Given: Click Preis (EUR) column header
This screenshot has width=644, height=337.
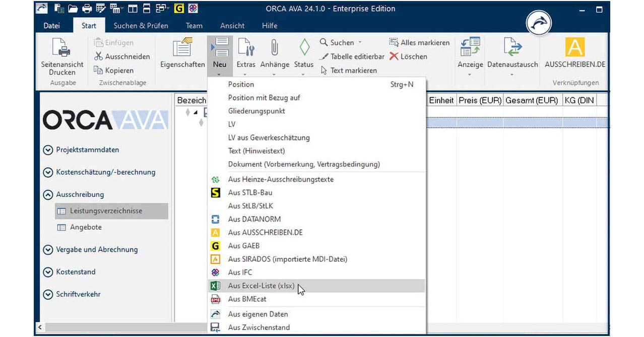Looking at the screenshot, I should point(480,100).
